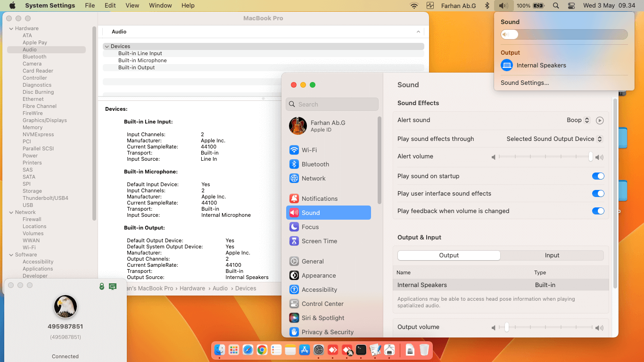Click Control Center icon in menu bar
Screen dimensions: 644x362
[571, 6]
